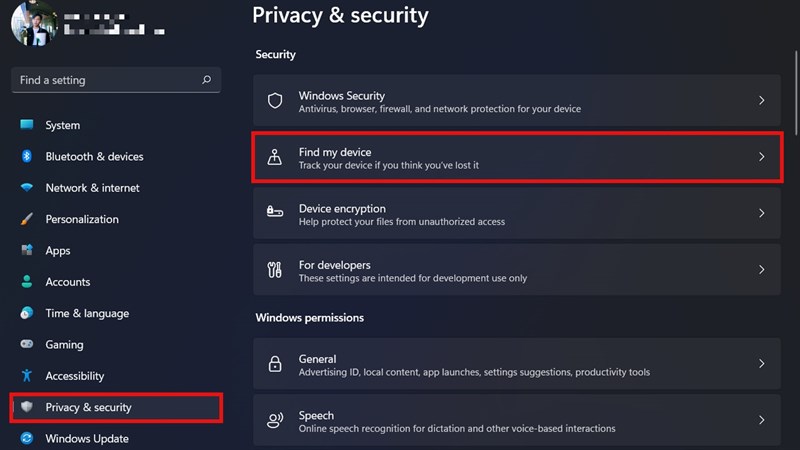The height and width of the screenshot is (450, 800).
Task: Expand Device encryption using the right chevron
Action: tap(761, 213)
